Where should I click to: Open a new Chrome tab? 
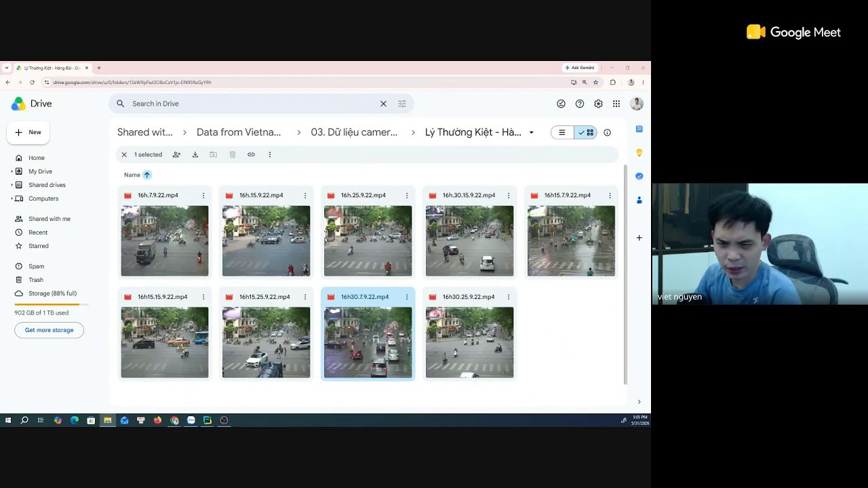(x=99, y=68)
